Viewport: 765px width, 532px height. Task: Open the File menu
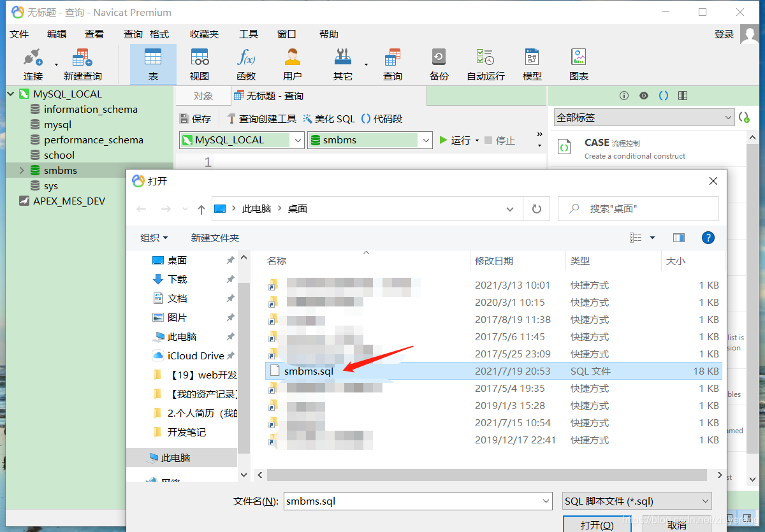[x=19, y=34]
